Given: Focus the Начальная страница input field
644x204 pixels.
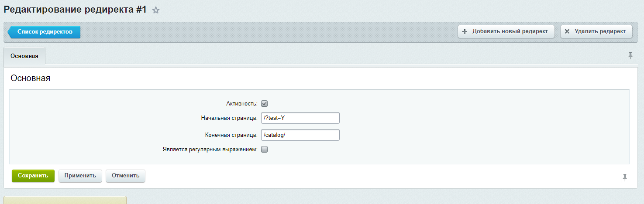Looking at the screenshot, I should 300,118.
